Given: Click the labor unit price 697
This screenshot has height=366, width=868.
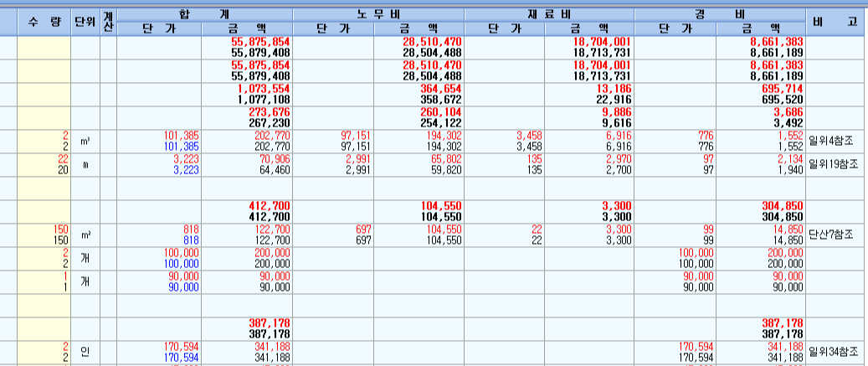Looking at the screenshot, I should (333, 235).
